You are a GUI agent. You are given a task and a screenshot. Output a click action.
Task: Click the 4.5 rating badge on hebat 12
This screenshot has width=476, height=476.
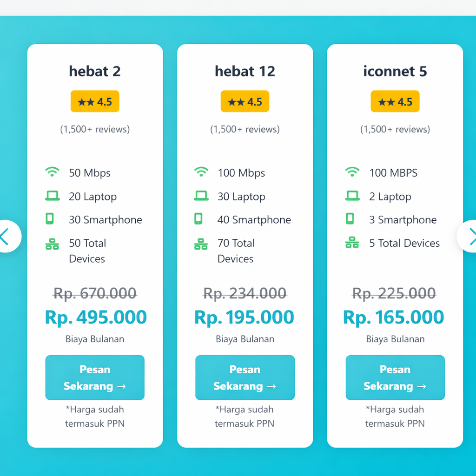pyautogui.click(x=245, y=101)
